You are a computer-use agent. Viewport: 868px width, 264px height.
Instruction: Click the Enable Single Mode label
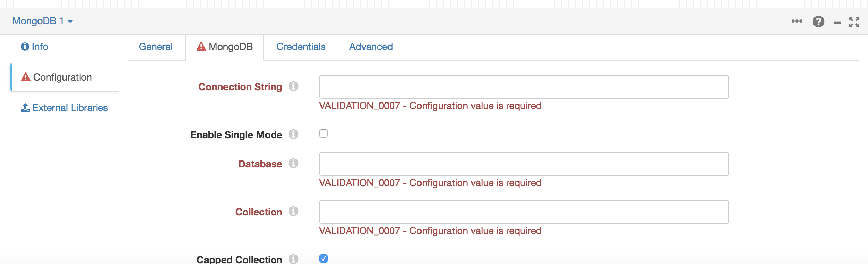click(x=236, y=135)
